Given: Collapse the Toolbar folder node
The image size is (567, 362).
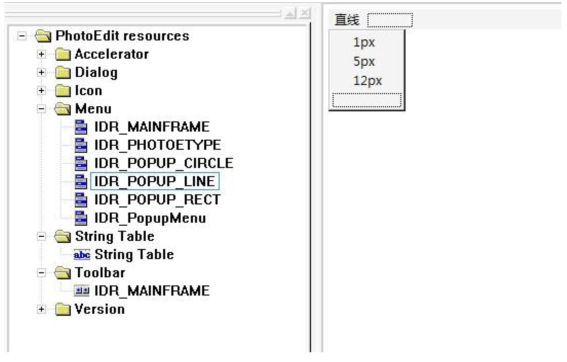Looking at the screenshot, I should point(41,273).
